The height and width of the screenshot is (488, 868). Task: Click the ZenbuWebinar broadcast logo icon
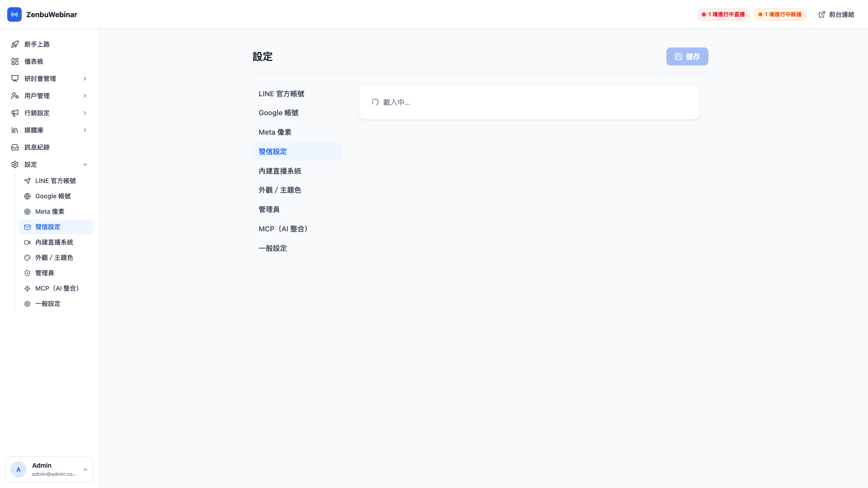click(14, 14)
